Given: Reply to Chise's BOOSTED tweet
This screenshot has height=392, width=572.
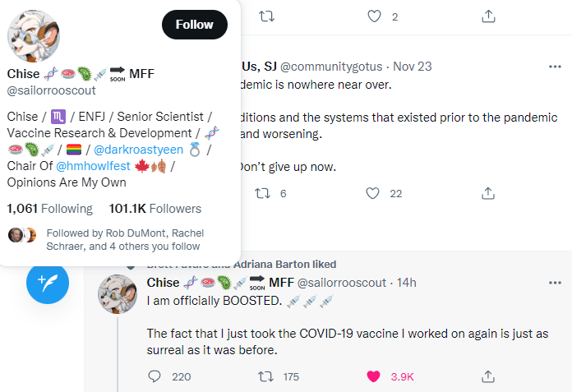Looking at the screenshot, I should [x=155, y=376].
